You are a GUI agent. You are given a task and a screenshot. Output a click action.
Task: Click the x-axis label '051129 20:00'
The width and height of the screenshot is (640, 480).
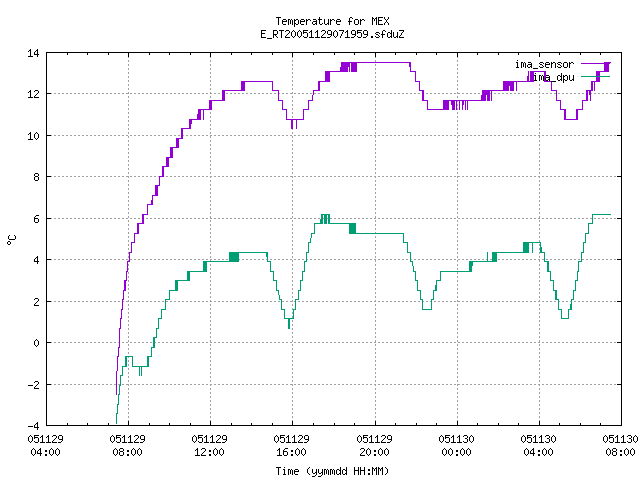pyautogui.click(x=374, y=445)
